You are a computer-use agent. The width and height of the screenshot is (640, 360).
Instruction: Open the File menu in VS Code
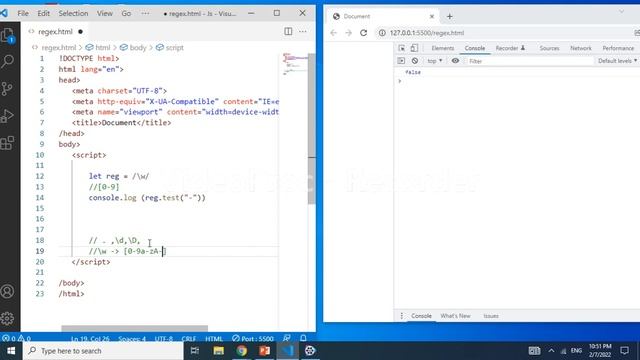click(23, 13)
